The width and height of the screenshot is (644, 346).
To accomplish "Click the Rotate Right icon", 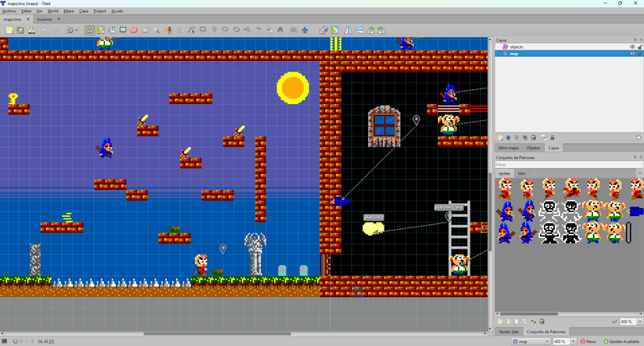I will tap(381, 30).
